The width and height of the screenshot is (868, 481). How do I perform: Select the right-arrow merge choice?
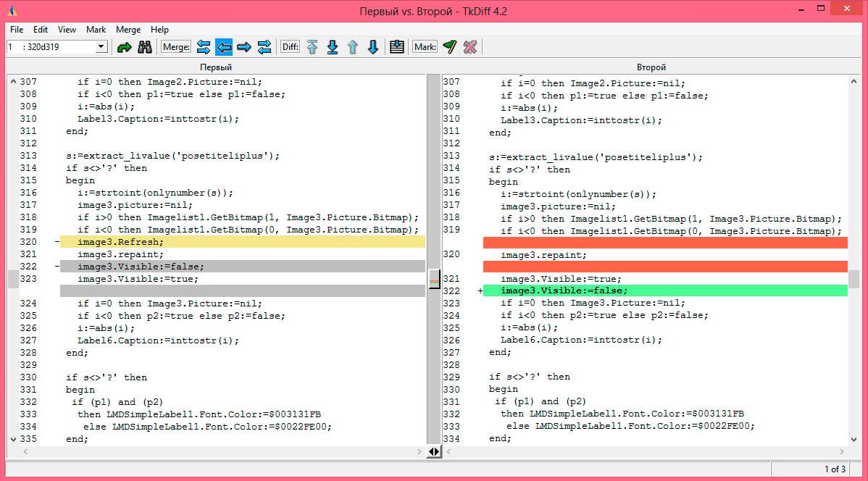(244, 46)
